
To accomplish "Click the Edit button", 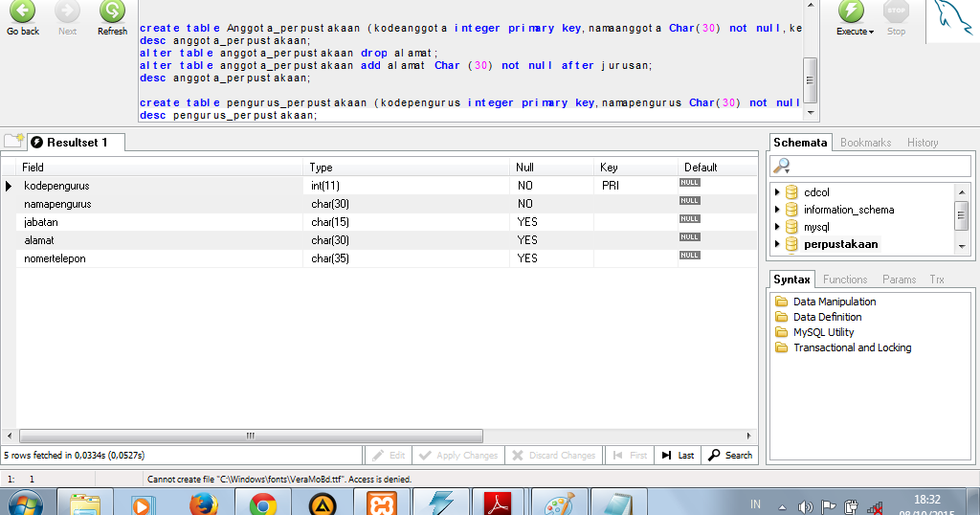I will tap(389, 455).
